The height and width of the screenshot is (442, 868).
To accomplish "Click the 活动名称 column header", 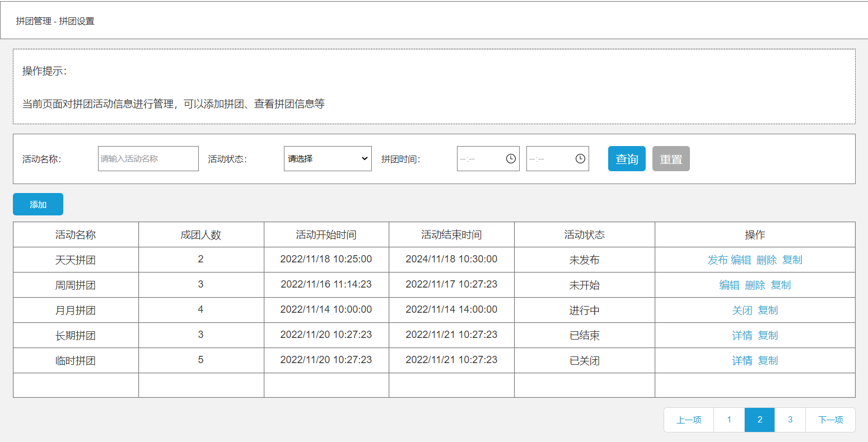I will (76, 234).
